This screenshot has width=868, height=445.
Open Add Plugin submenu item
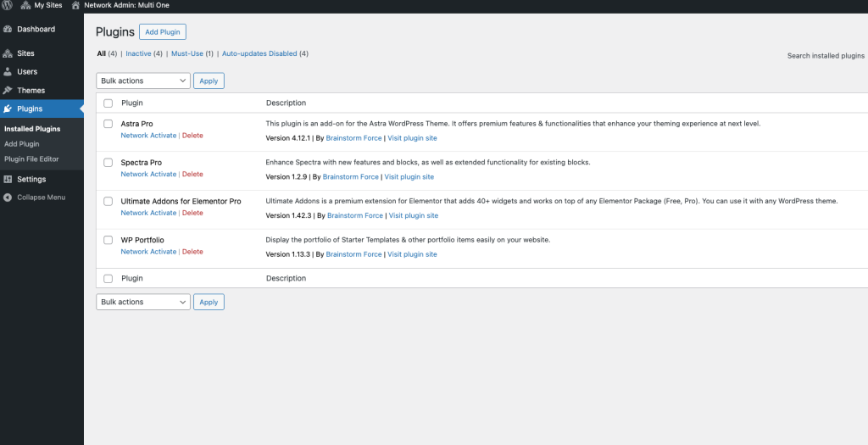[21, 144]
